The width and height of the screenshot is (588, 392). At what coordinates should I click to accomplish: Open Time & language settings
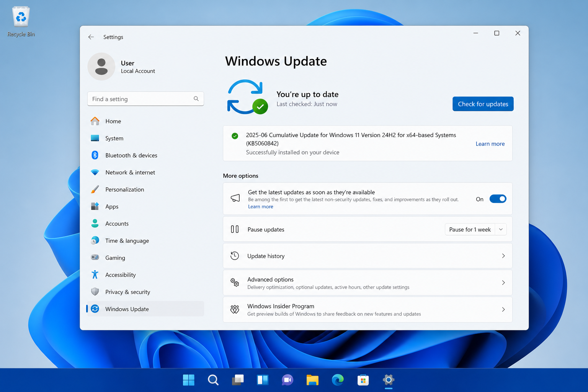145,240
